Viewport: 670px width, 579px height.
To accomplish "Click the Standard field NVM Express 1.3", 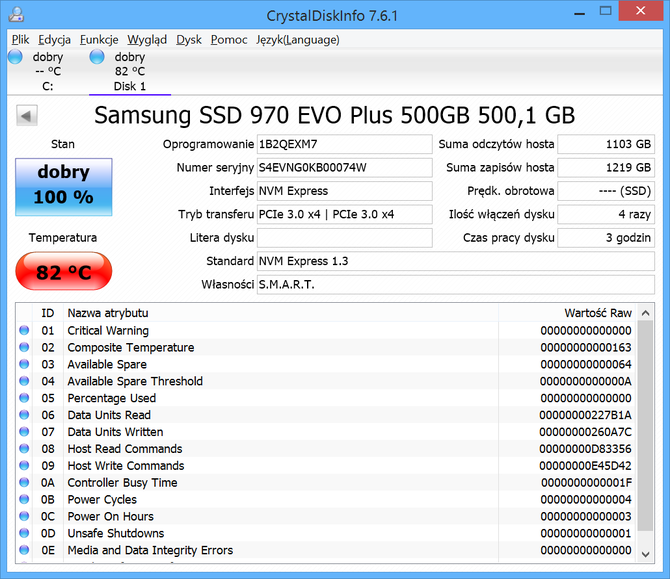I will [x=455, y=261].
